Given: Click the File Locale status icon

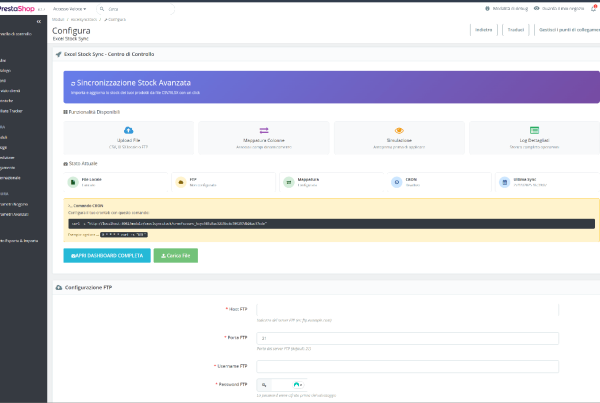Looking at the screenshot, I should (72, 182).
